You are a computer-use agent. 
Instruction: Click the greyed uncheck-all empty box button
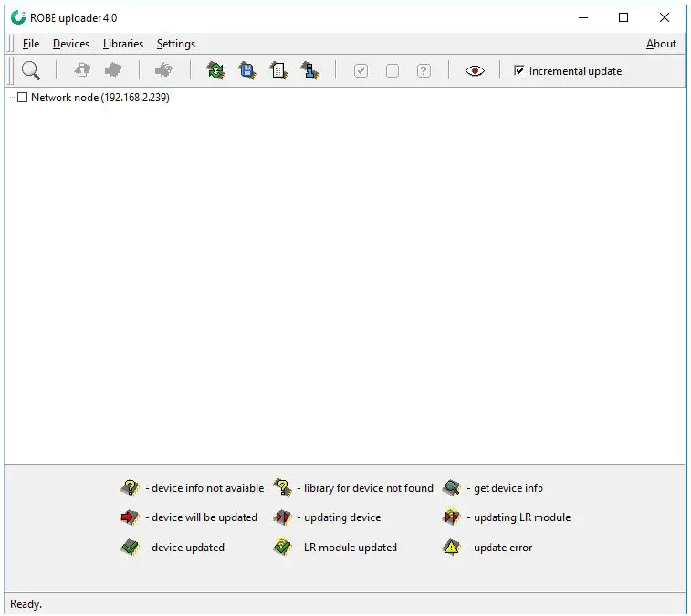[x=393, y=70]
